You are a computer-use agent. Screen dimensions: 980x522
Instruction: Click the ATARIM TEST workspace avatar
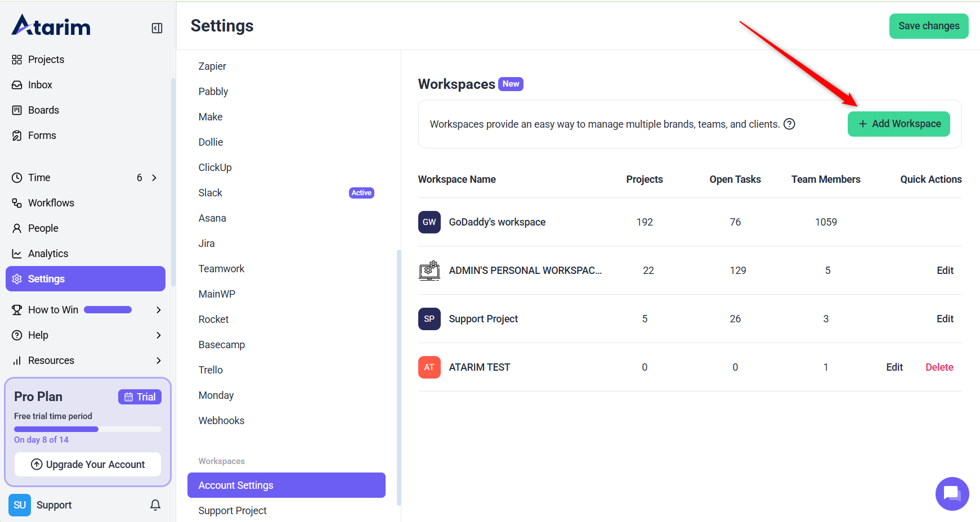[429, 367]
